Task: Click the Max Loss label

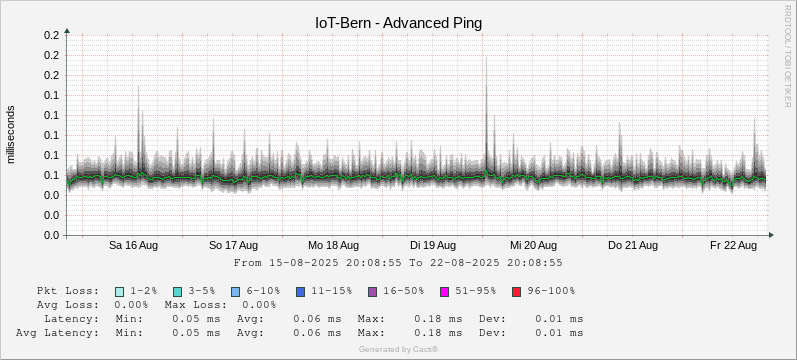Action: (x=196, y=305)
